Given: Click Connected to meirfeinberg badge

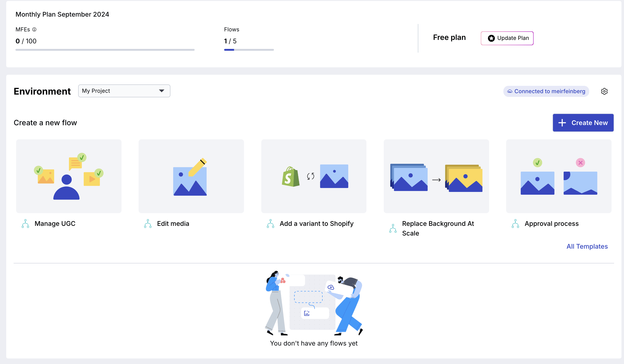Looking at the screenshot, I should [546, 91].
